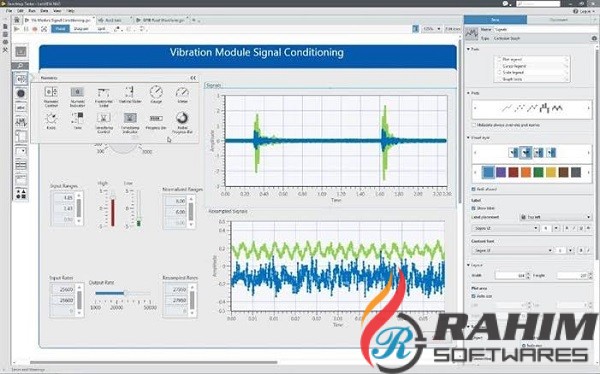600x374 pixels.
Task: Pick the Vertical Slider palette icon
Action: [130, 92]
